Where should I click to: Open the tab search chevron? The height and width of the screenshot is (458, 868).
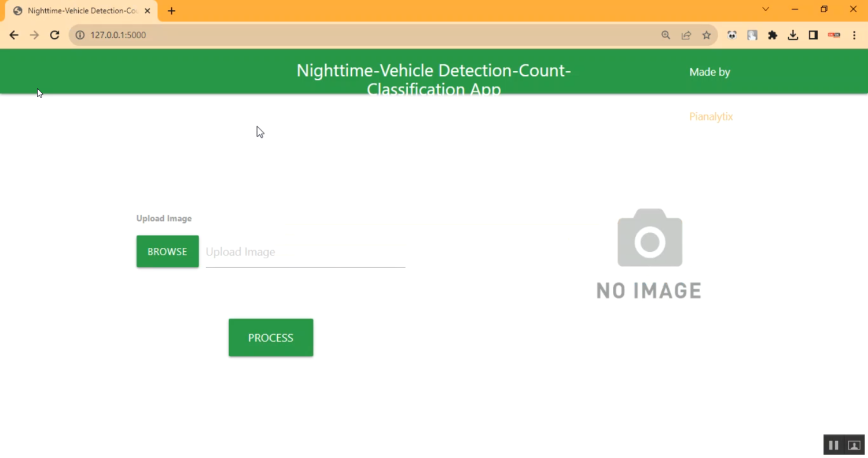pos(766,9)
